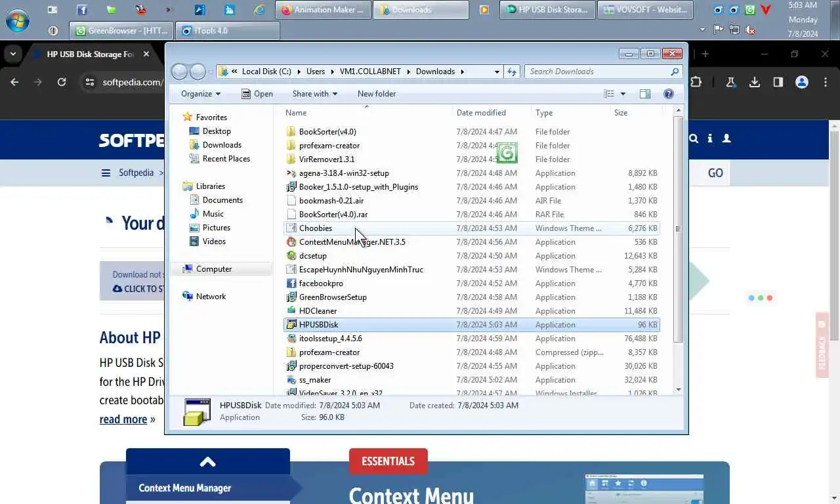Refresh the Downloads folder view
Viewport: 840px width, 504px height.
(512, 72)
